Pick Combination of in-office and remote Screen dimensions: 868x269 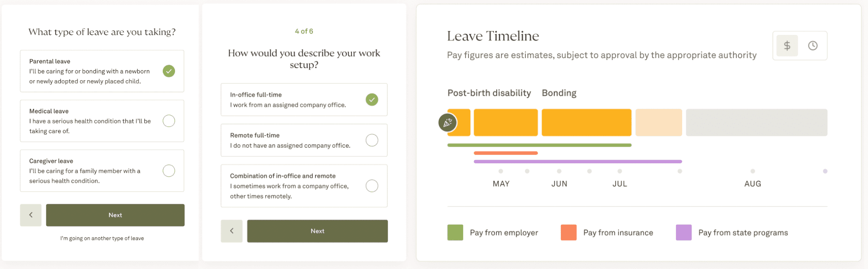[372, 186]
